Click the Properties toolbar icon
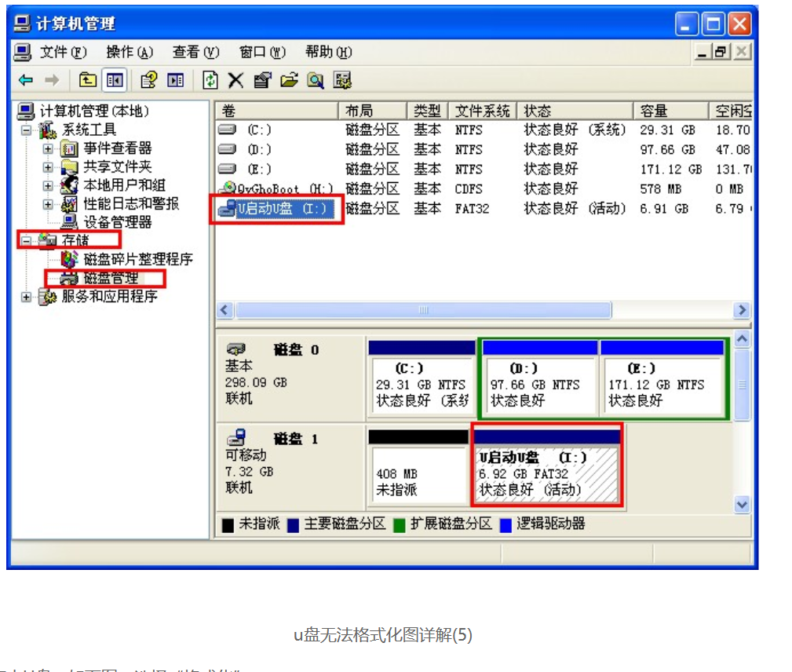The image size is (792, 672). pyautogui.click(x=262, y=80)
